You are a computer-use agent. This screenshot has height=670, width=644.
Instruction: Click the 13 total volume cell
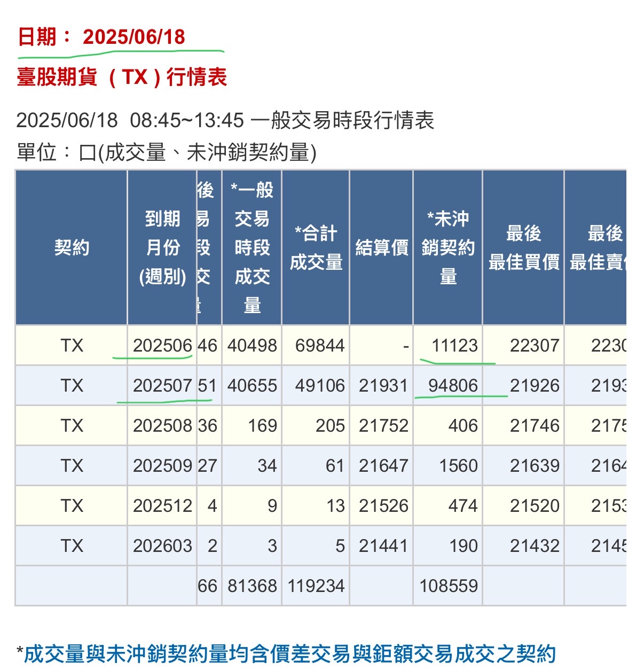pyautogui.click(x=316, y=506)
